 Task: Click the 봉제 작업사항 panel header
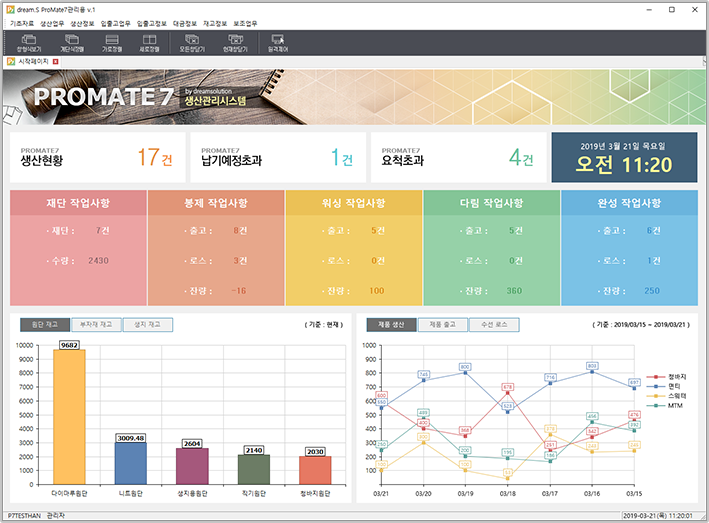click(x=216, y=203)
